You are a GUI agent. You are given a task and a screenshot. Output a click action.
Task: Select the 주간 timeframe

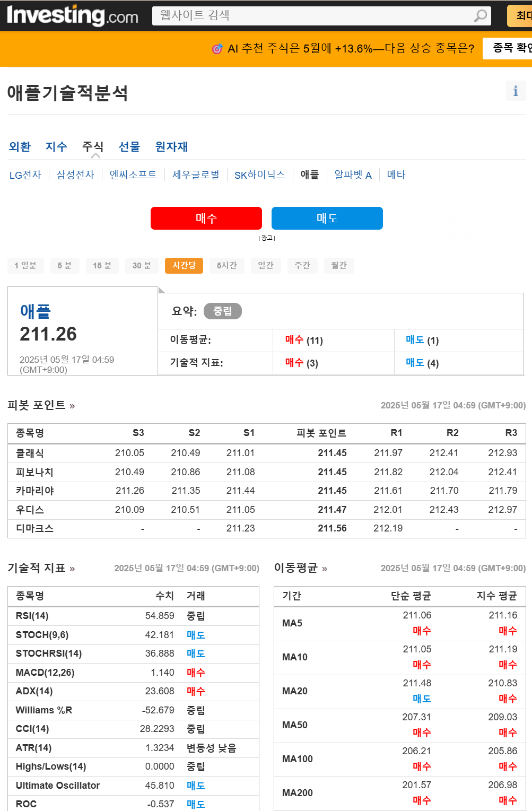point(302,265)
